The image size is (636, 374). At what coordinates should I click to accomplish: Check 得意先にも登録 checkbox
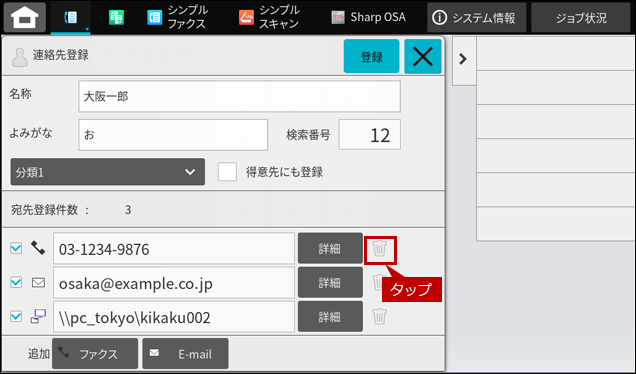(227, 172)
